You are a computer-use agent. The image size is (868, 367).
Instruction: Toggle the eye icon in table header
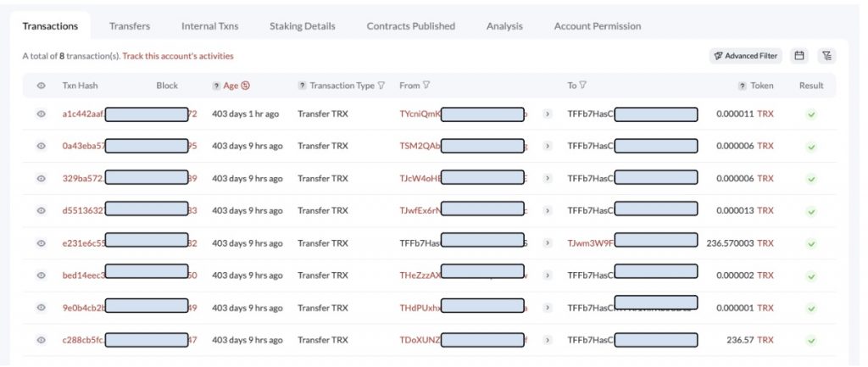pos(41,86)
